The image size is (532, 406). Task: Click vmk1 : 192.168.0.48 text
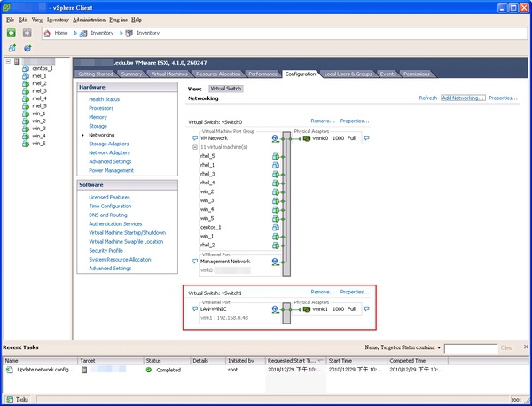click(224, 318)
